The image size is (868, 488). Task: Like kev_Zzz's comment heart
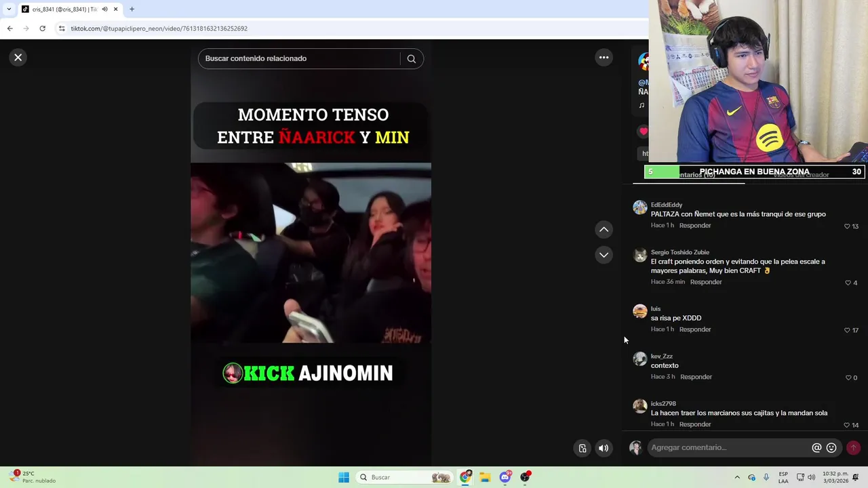(848, 378)
